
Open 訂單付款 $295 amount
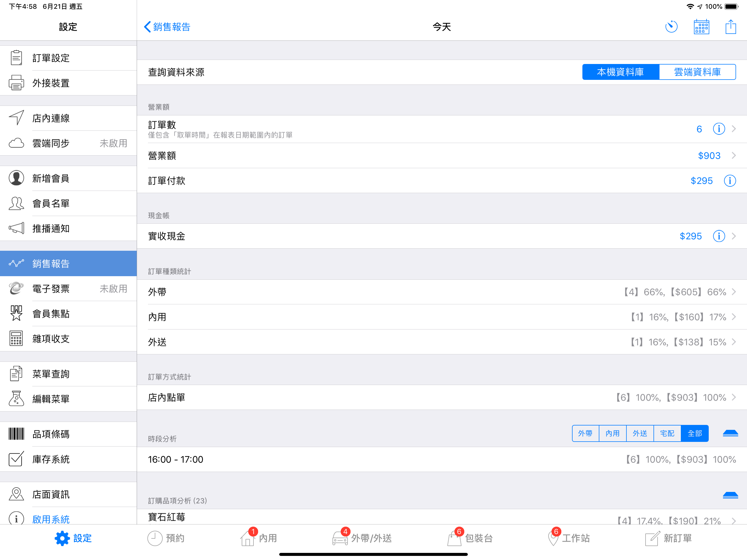coord(701,181)
